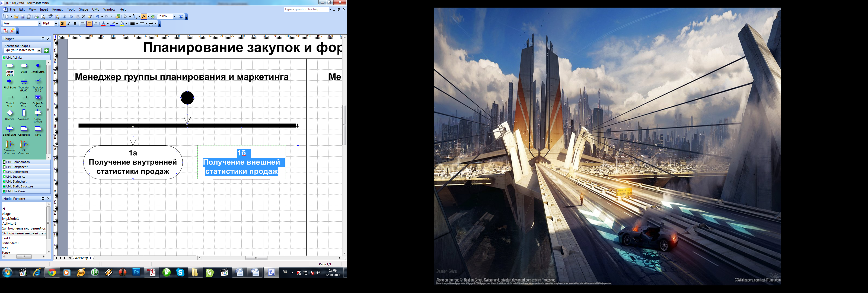This screenshot has height=293, width=868.
Task: Select the Format Painter brush icon
Action: pyautogui.click(x=90, y=17)
